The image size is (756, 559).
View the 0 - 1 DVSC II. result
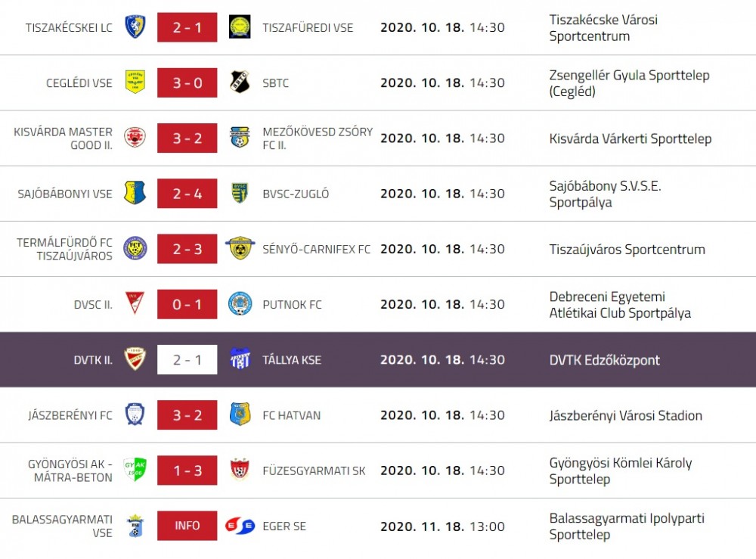(x=187, y=304)
